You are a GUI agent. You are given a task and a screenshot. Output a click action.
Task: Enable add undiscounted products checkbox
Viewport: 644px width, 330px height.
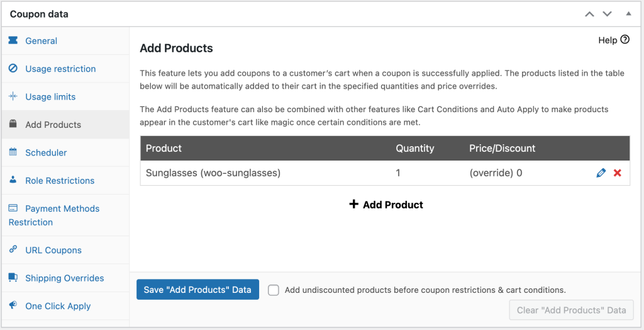tap(274, 290)
